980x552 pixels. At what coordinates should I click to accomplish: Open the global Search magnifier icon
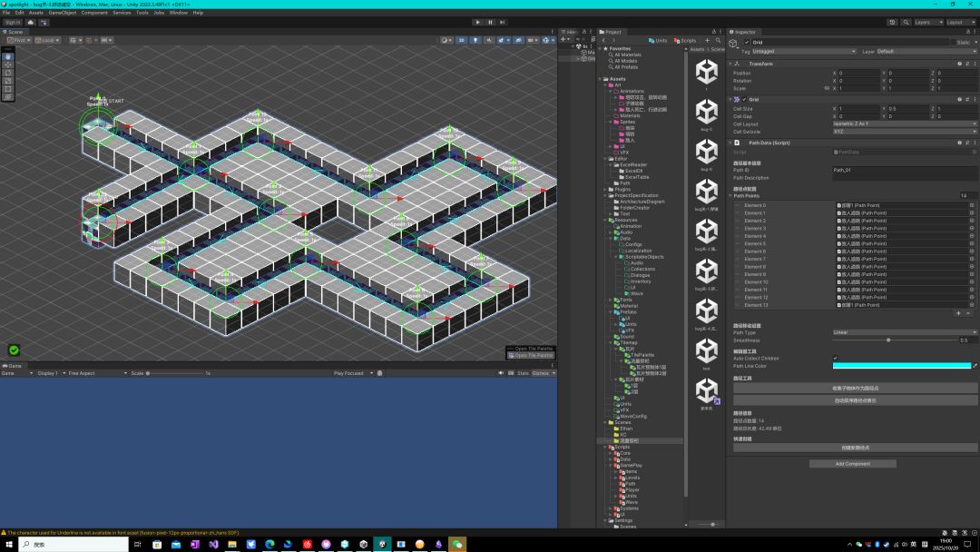(906, 23)
